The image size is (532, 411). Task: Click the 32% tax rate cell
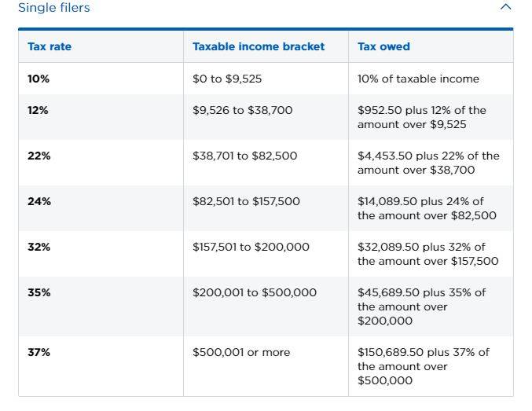point(39,247)
